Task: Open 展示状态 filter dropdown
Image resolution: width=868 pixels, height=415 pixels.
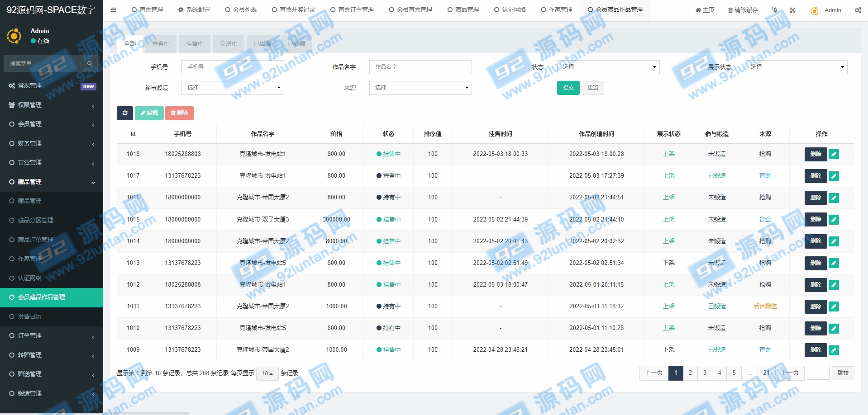Action: tap(796, 67)
